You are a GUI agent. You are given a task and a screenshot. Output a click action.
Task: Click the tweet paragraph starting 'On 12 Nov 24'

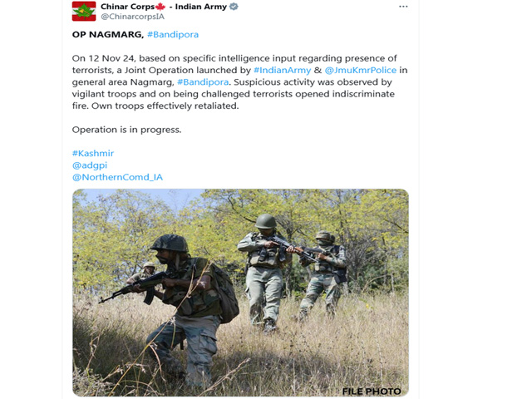[x=239, y=82]
